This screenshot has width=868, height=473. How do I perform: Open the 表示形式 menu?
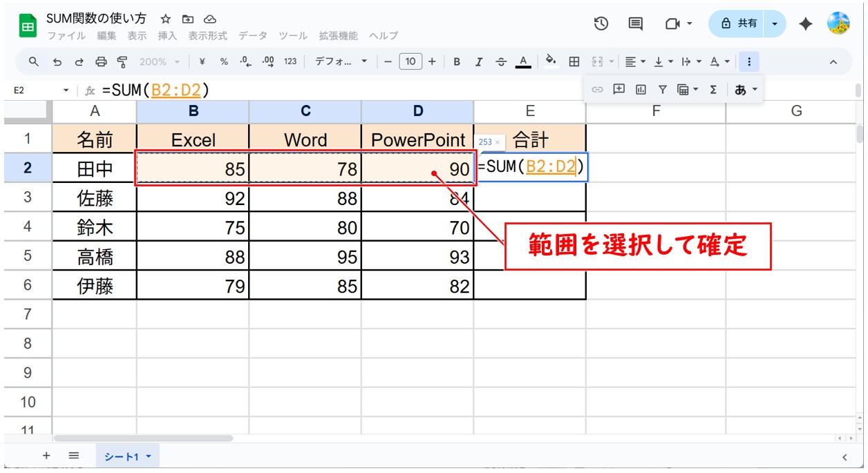(x=207, y=35)
